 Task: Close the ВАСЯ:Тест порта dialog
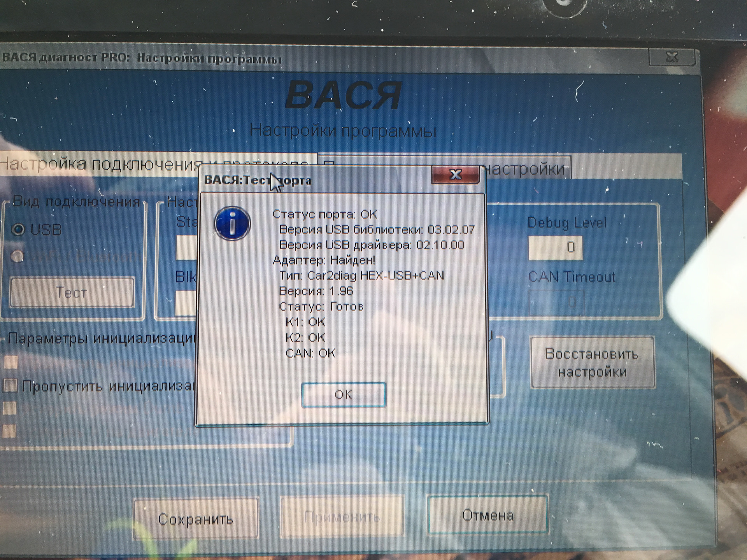456,175
